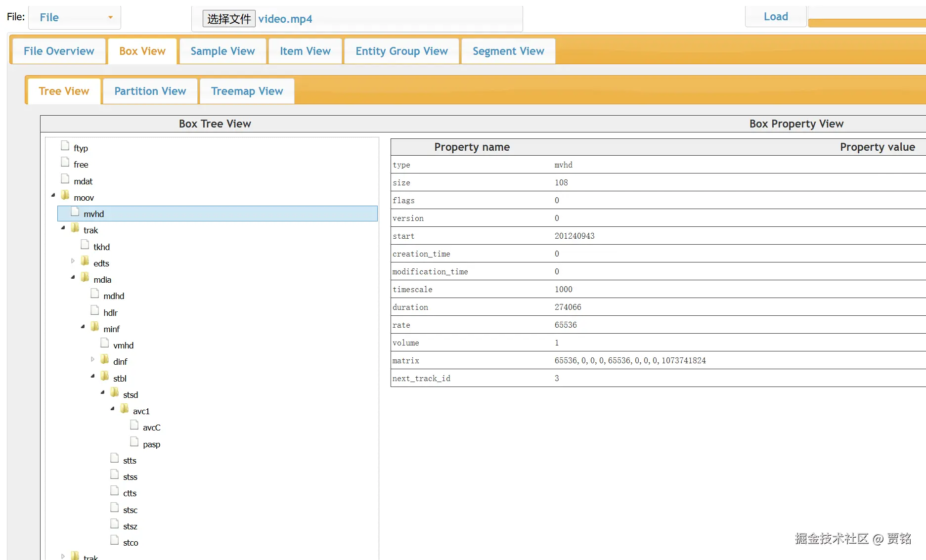
Task: Collapse the stbl node
Action: coord(93,376)
